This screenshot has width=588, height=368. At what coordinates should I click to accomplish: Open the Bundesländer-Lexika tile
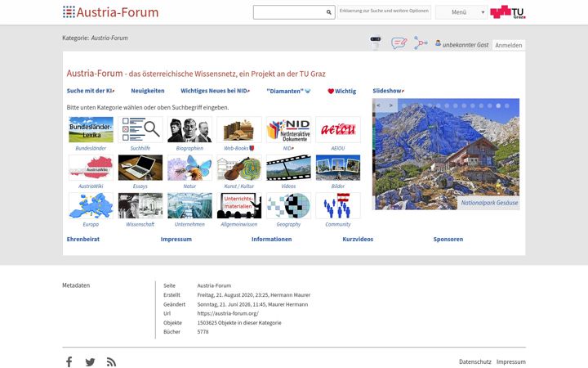pyautogui.click(x=91, y=129)
